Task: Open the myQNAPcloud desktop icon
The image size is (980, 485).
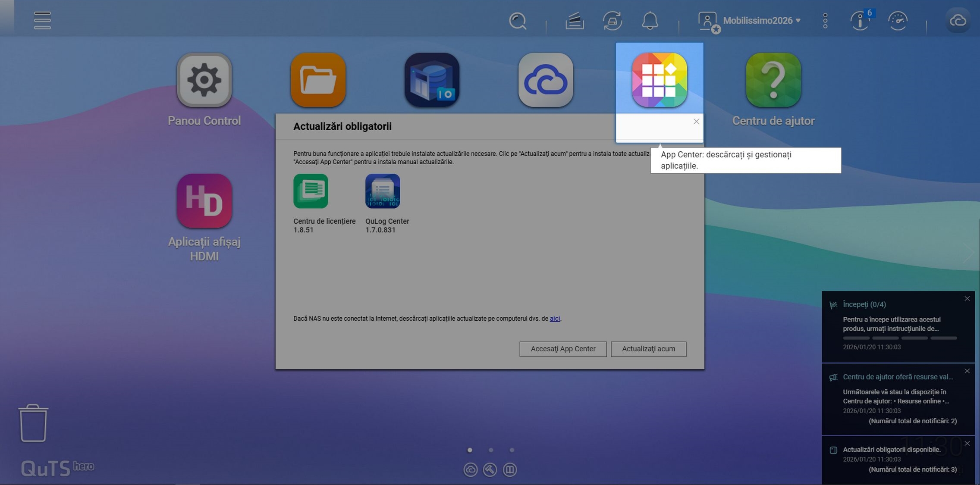Action: tap(546, 80)
